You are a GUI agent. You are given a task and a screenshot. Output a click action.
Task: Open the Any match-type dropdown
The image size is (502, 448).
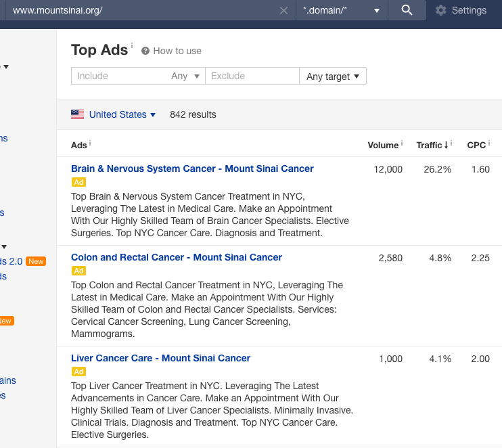click(x=185, y=76)
